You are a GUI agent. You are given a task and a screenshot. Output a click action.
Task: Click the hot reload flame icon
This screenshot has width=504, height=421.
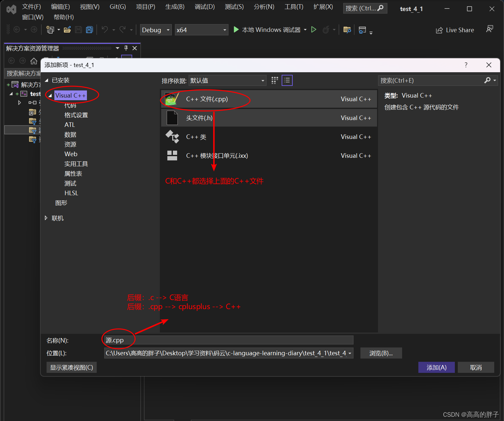[x=326, y=30]
